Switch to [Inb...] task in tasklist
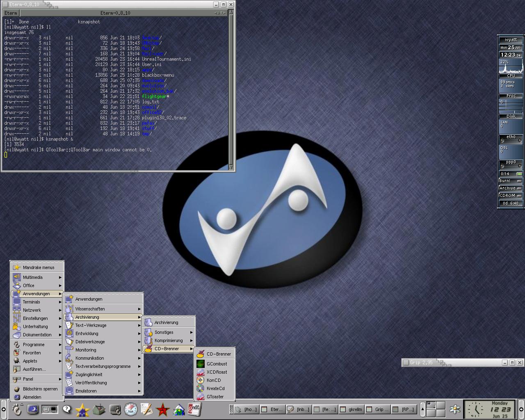 pos(299,409)
